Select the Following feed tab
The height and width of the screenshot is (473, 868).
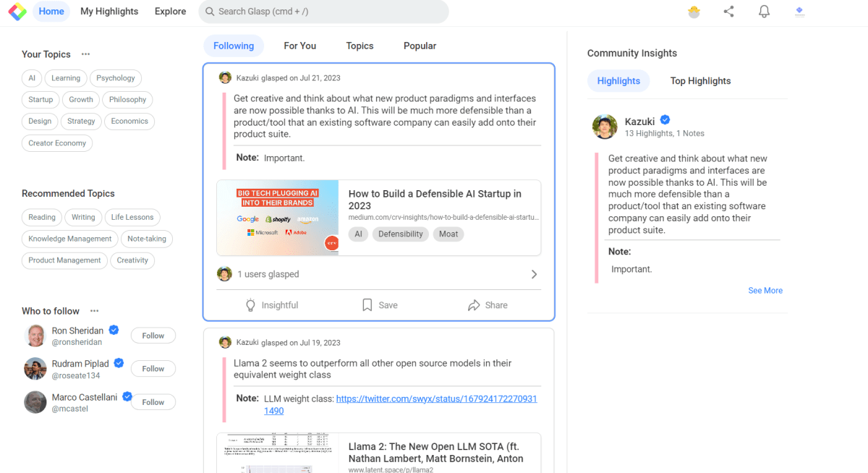(x=234, y=46)
